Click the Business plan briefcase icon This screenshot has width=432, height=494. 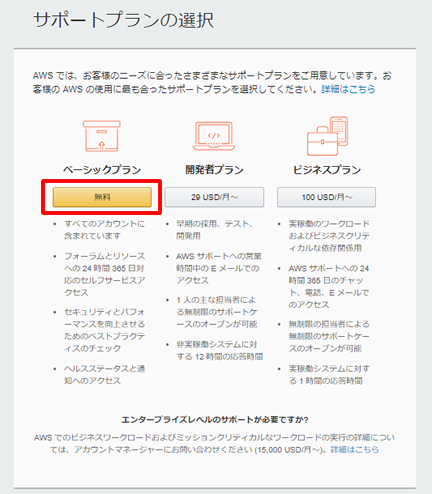[x=327, y=136]
